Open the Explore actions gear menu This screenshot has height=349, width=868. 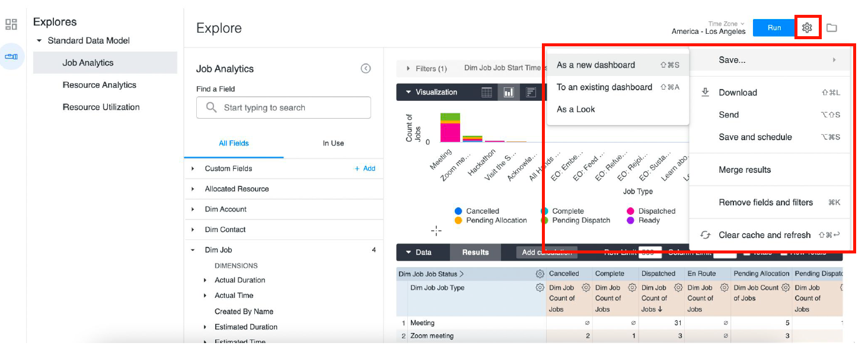[807, 28]
